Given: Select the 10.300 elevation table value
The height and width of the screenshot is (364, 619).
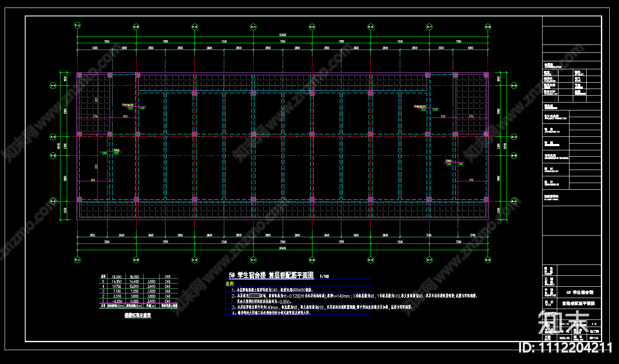Looking at the screenshot, I should (134, 286).
